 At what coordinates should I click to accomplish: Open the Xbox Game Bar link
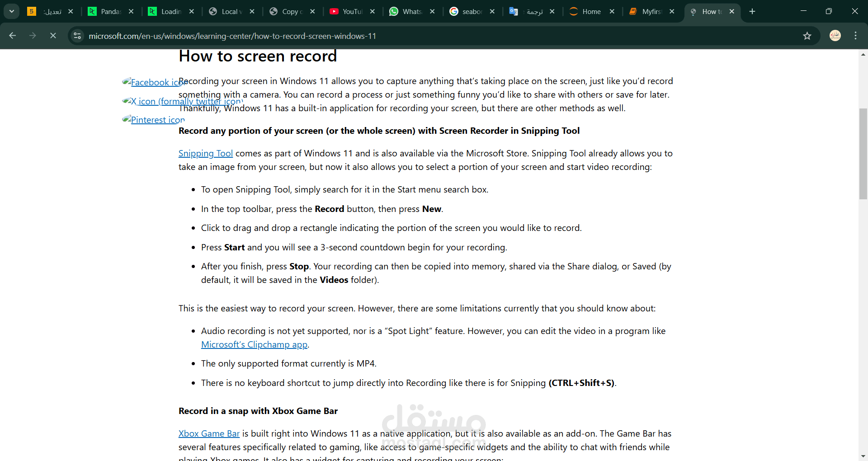tap(209, 433)
